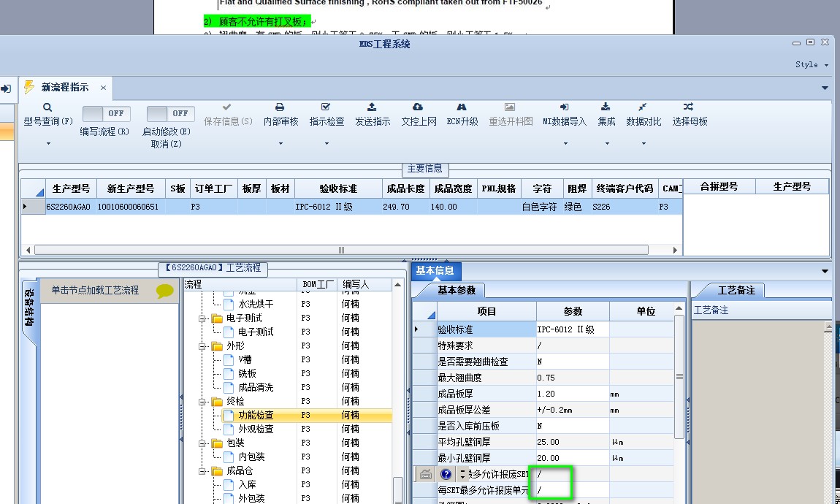
Task: Click 成品板厚 value 1.20
Action: pyautogui.click(x=572, y=394)
